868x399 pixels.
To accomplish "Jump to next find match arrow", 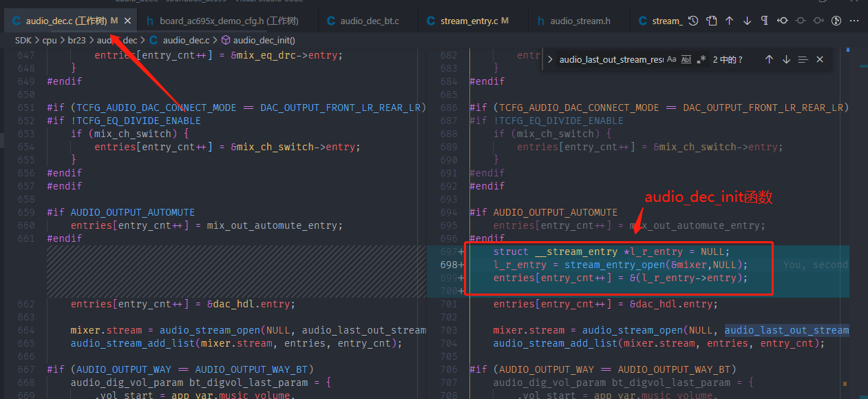I will click(x=786, y=60).
